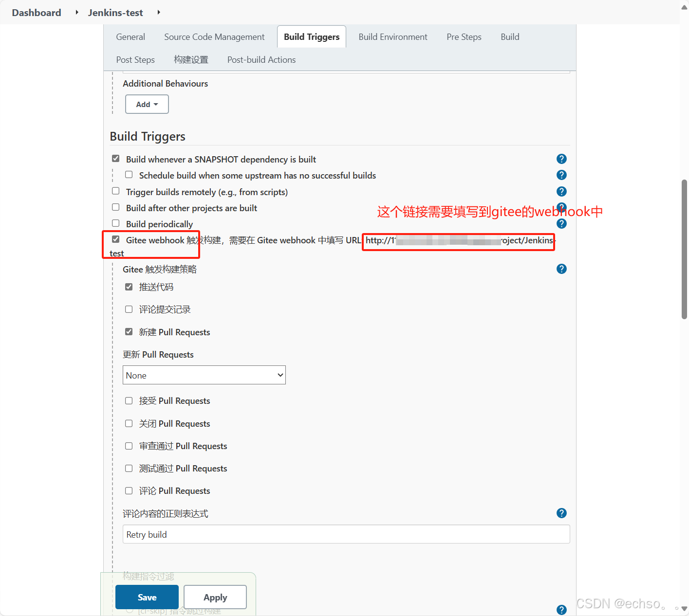
Task: Toggle Build whenever a SNAPSHOT dependency is built
Action: tap(116, 159)
